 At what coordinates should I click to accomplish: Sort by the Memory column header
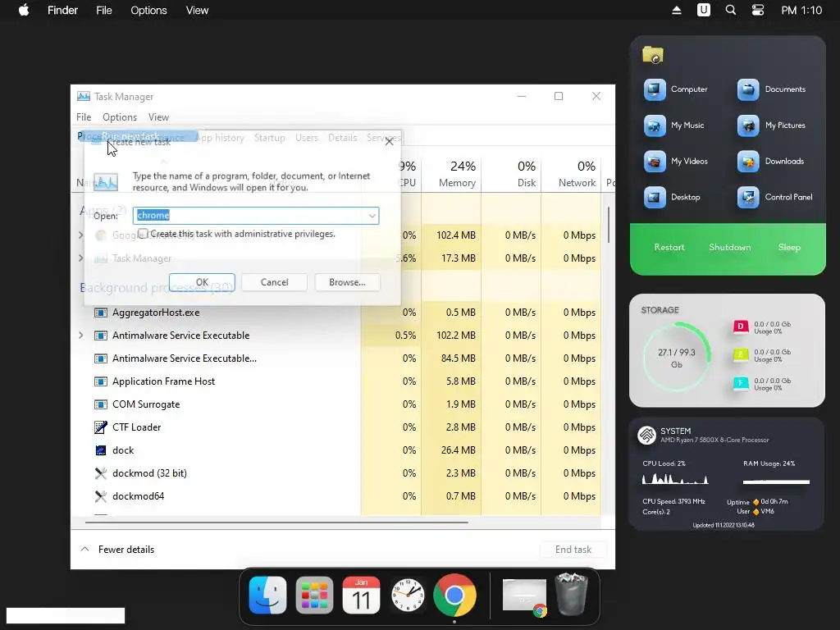click(452, 174)
